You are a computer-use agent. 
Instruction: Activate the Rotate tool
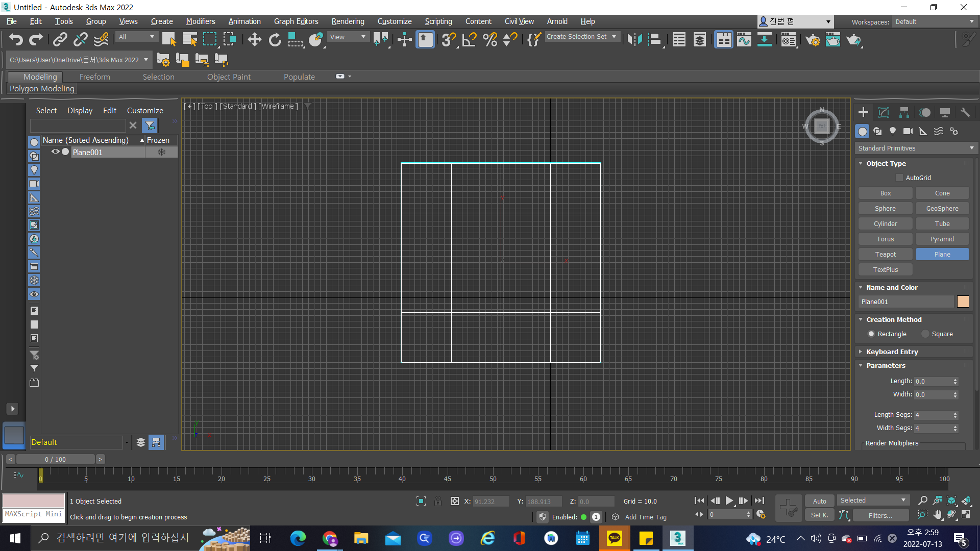tap(275, 40)
